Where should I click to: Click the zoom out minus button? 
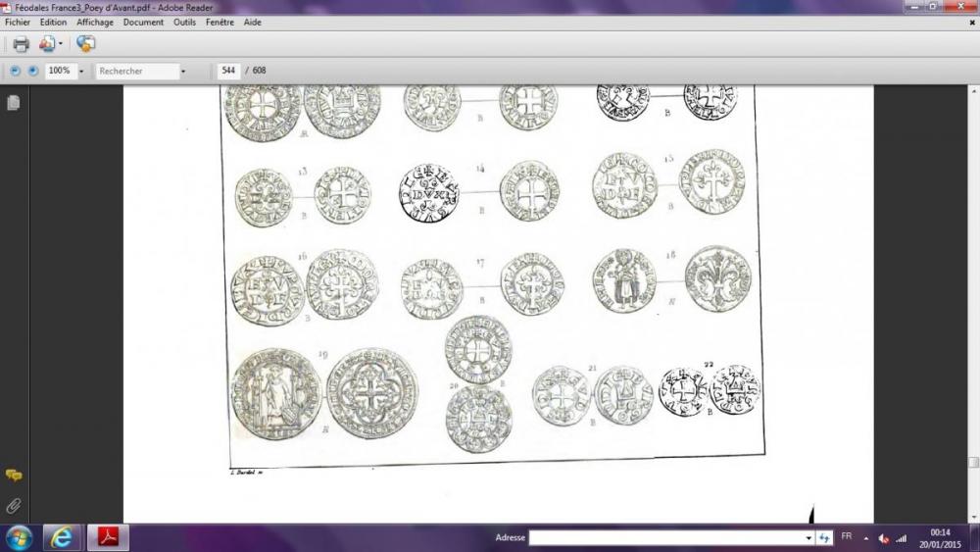click(15, 71)
